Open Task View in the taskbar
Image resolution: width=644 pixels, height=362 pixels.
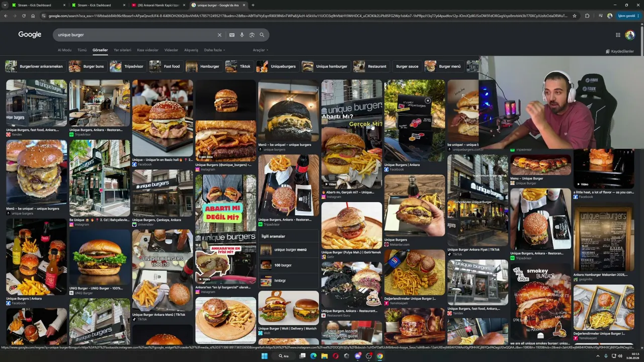point(302,356)
